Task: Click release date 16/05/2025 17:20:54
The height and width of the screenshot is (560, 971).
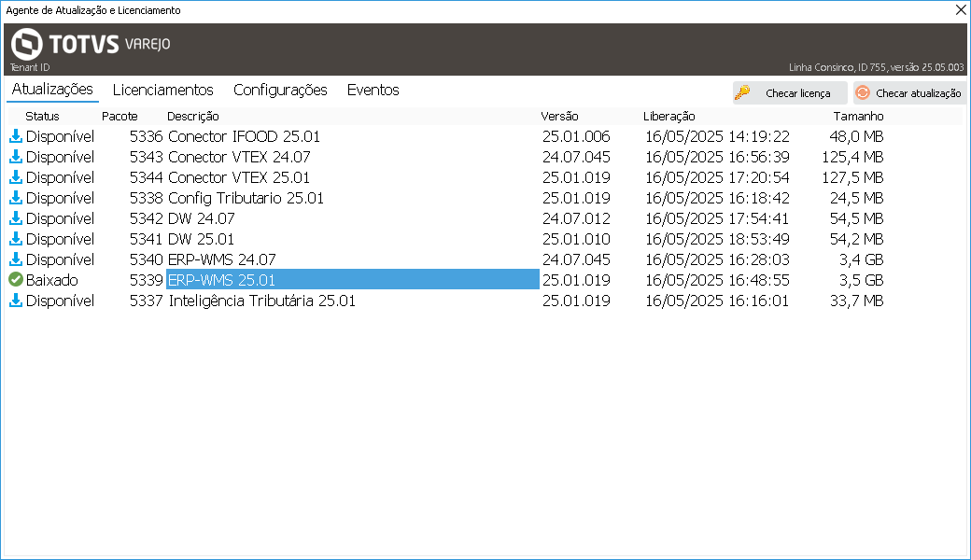Action: (717, 177)
